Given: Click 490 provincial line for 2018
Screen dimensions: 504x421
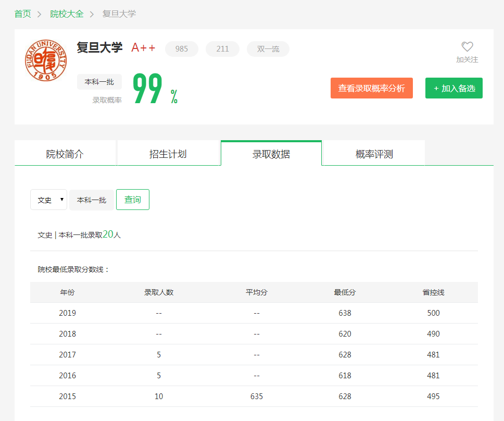Looking at the screenshot, I should click(x=433, y=334).
